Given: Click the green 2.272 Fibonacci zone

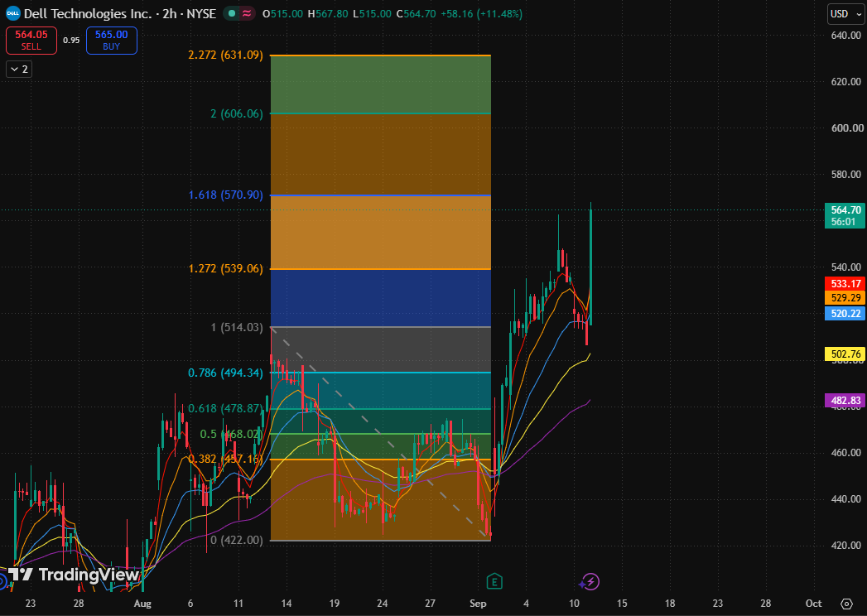Looking at the screenshot, I should pos(380,84).
